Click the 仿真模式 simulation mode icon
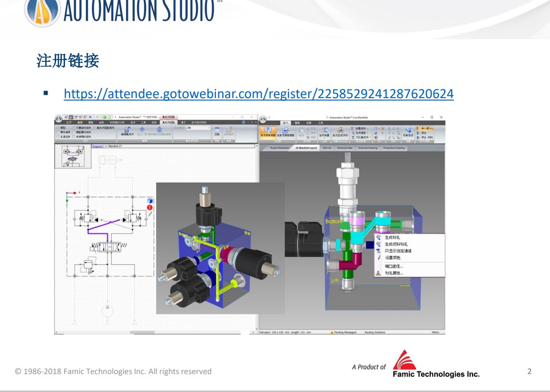The height and width of the screenshot is (392, 550). tap(229, 130)
